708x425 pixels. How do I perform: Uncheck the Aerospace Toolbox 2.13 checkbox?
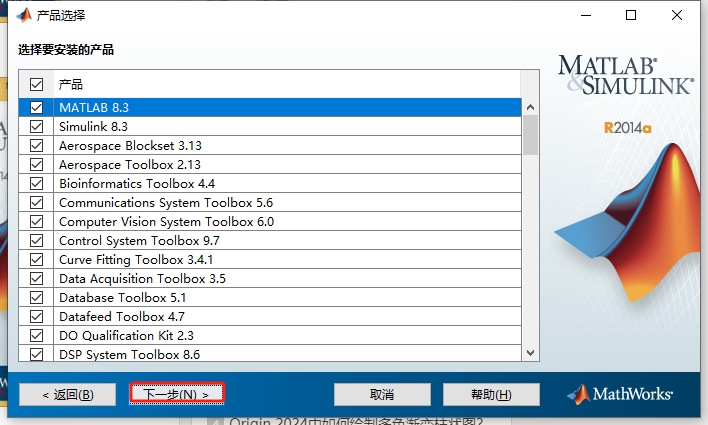37,164
